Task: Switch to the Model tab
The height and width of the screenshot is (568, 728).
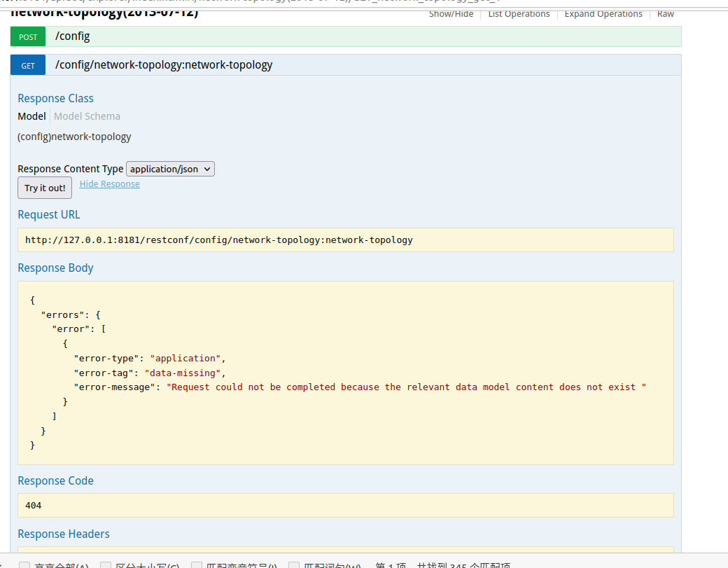Action: (x=31, y=116)
